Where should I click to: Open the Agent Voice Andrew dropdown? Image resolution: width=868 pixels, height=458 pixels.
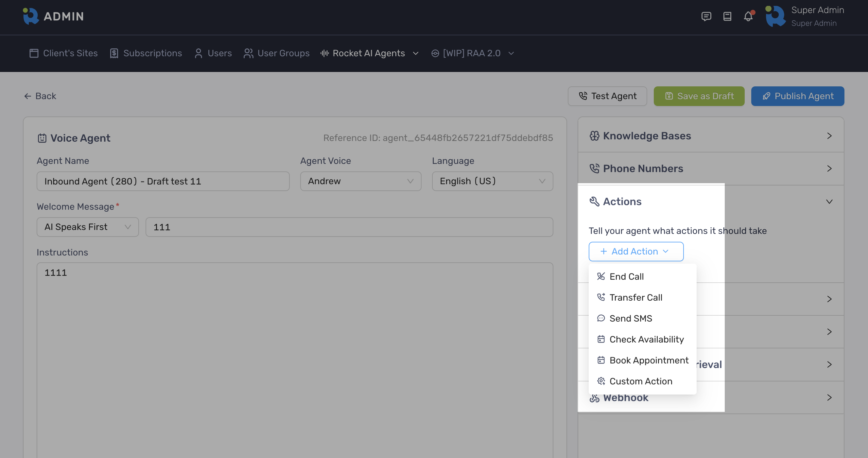[360, 181]
